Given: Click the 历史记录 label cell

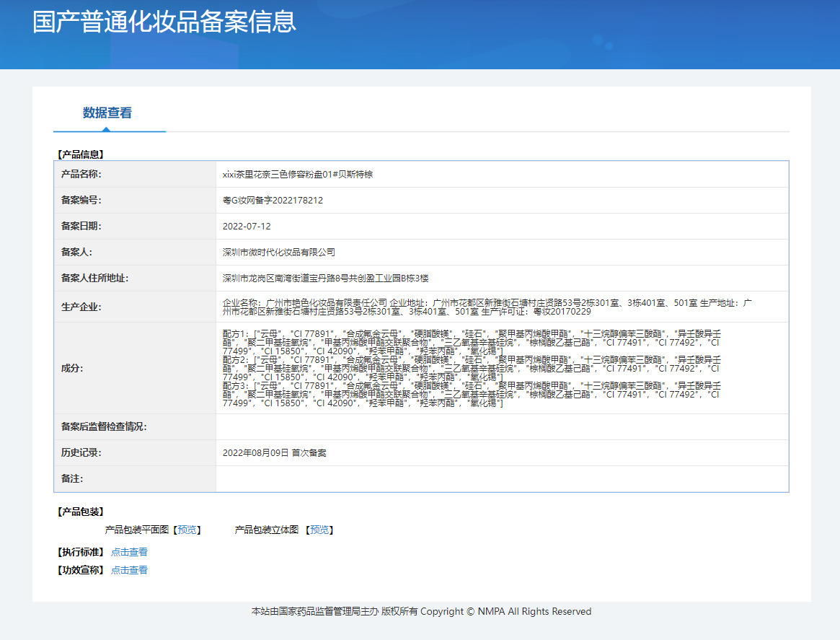Looking at the screenshot, I should pyautogui.click(x=135, y=452).
